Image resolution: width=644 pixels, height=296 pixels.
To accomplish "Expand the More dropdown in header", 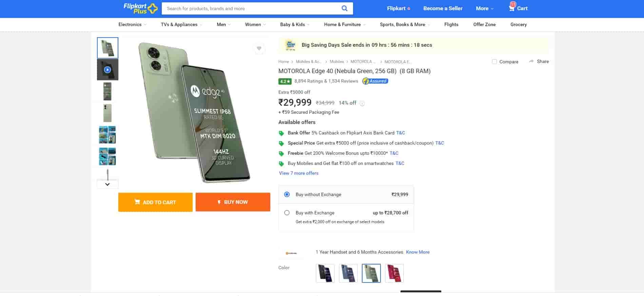I will click(x=485, y=8).
